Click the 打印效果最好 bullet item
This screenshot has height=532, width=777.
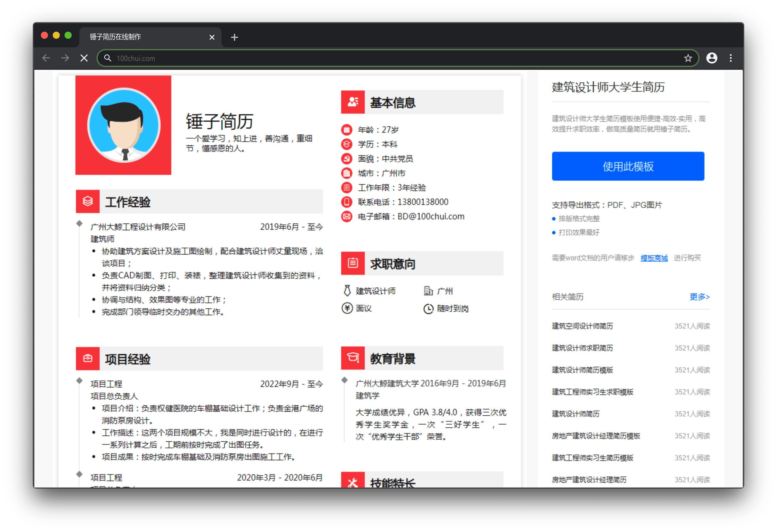579,232
